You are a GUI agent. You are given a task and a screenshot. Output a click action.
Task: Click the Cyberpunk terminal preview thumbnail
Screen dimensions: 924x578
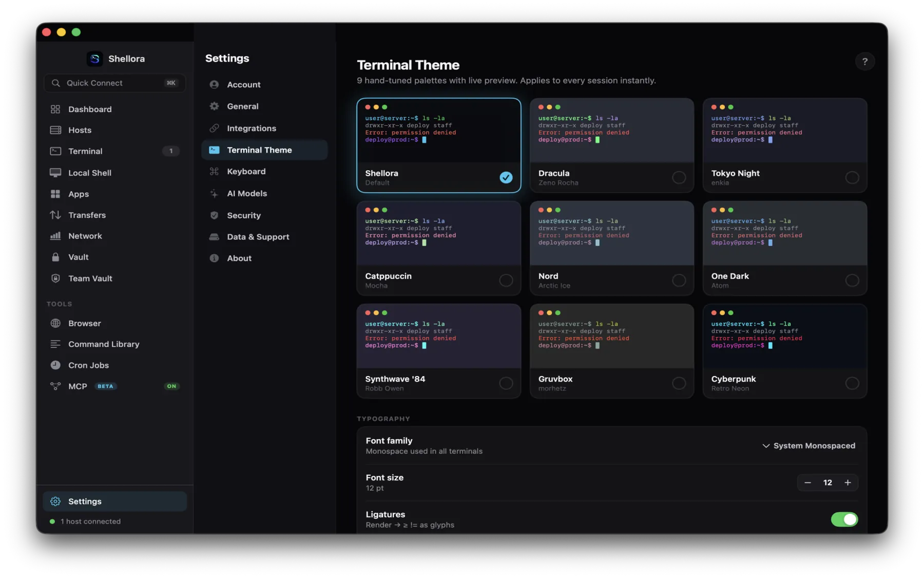(x=784, y=336)
